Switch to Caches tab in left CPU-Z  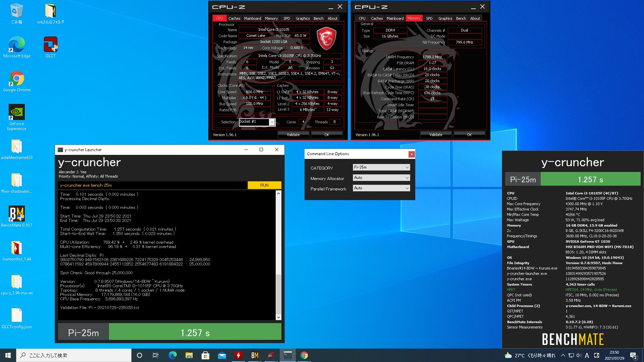(x=234, y=18)
